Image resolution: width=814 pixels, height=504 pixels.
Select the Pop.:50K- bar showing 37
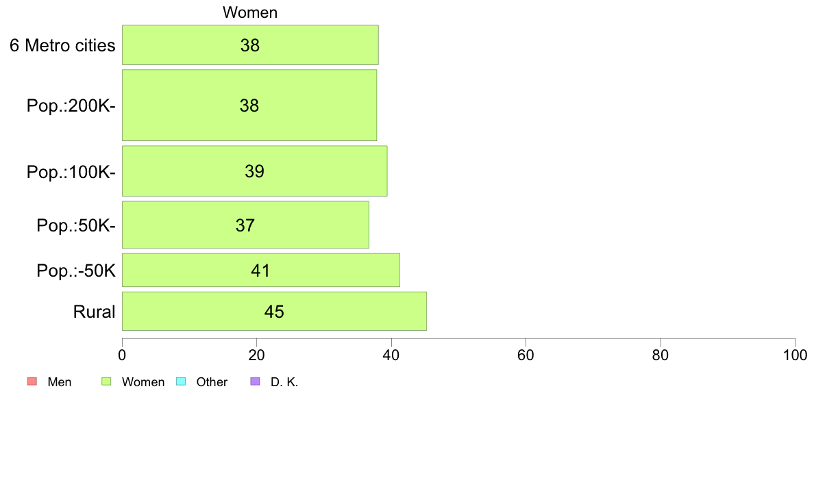pyautogui.click(x=245, y=225)
